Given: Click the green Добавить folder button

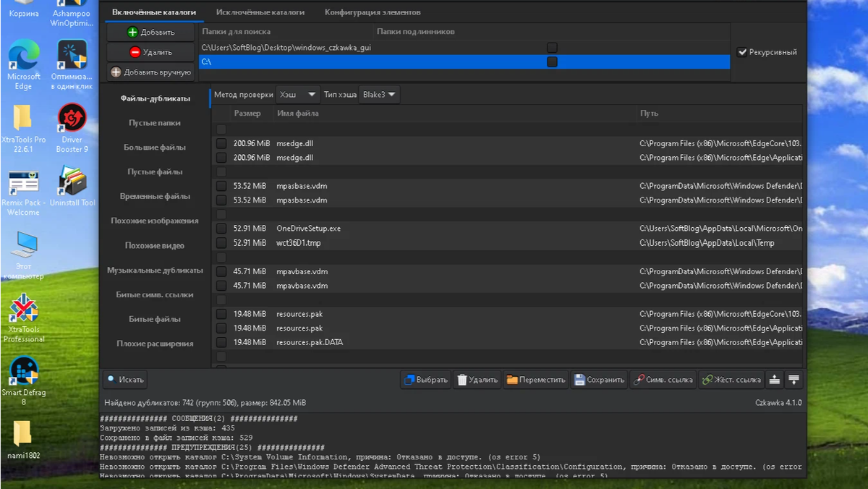Looking at the screenshot, I should pyautogui.click(x=150, y=33).
